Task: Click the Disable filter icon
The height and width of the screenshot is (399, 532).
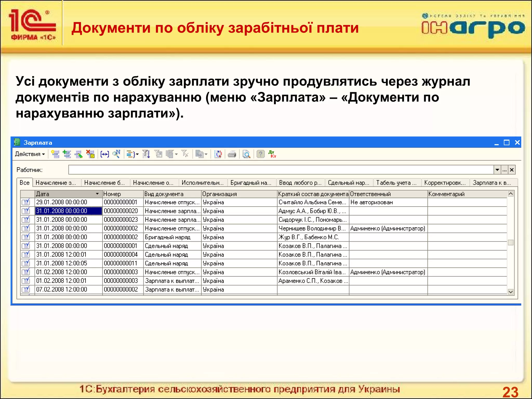Action: [185, 154]
